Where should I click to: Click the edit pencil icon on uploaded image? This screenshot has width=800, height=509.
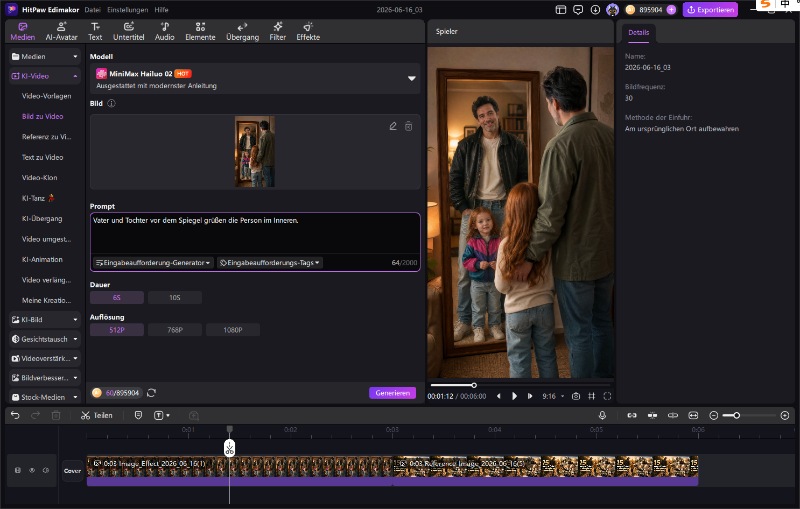click(x=393, y=126)
